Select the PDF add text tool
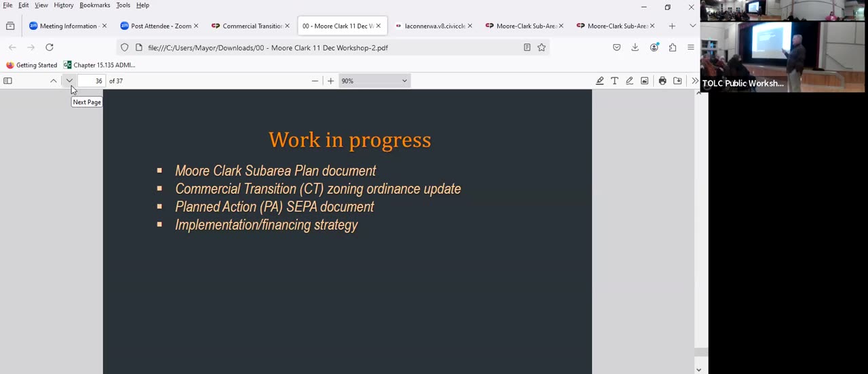 pyautogui.click(x=614, y=81)
